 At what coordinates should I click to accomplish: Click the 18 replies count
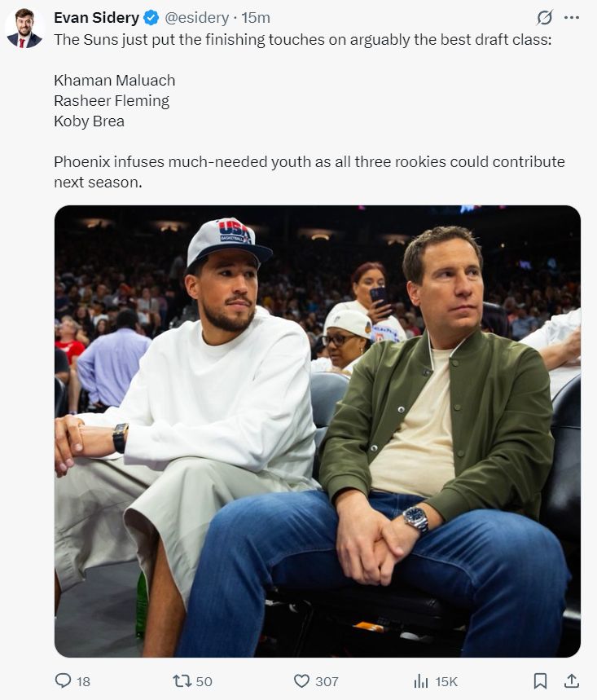pos(83,681)
